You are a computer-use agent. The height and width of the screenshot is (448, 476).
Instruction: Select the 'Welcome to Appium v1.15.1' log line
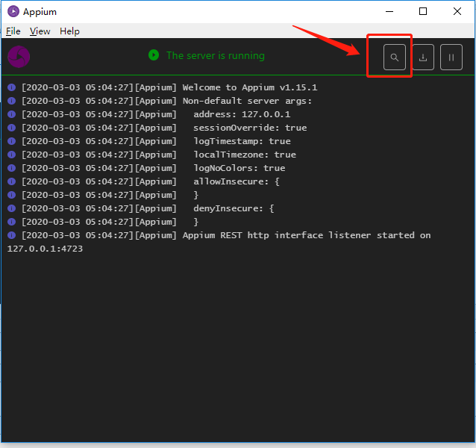pyautogui.click(x=169, y=87)
